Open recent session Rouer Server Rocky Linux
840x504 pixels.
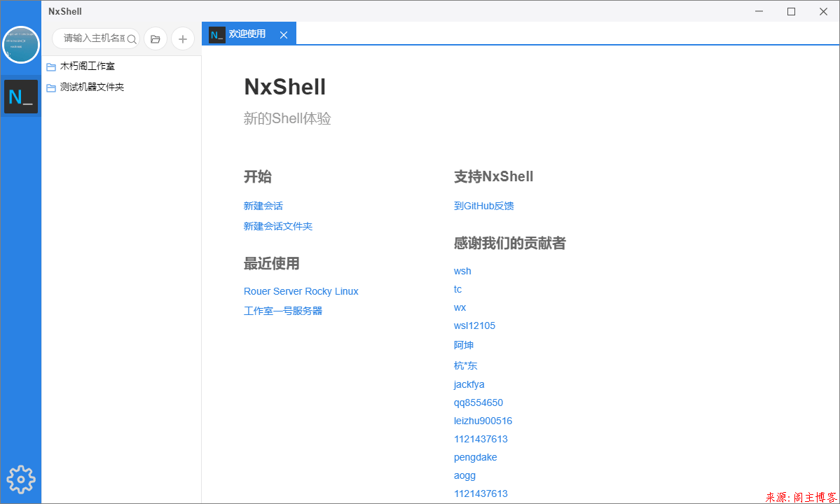[x=301, y=291]
